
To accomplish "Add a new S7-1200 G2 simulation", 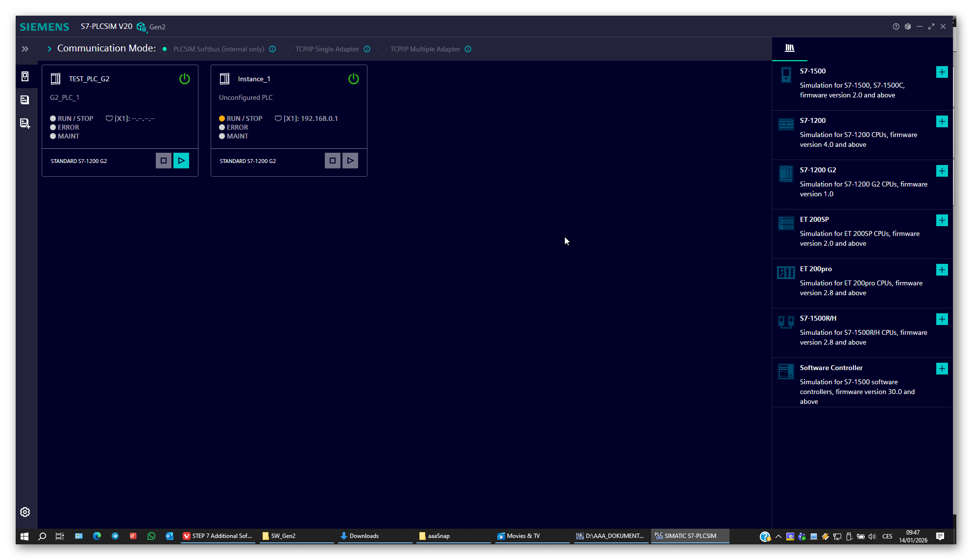I will (x=942, y=171).
